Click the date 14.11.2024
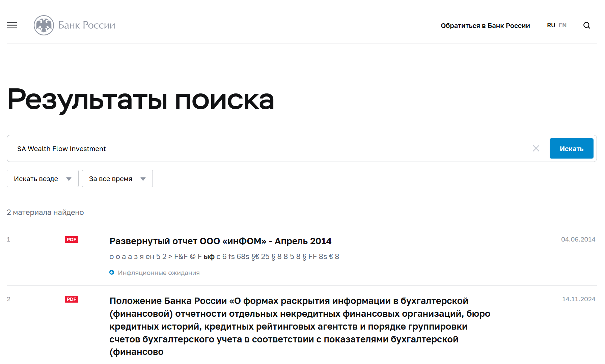This screenshot has width=605, height=364. 578,299
